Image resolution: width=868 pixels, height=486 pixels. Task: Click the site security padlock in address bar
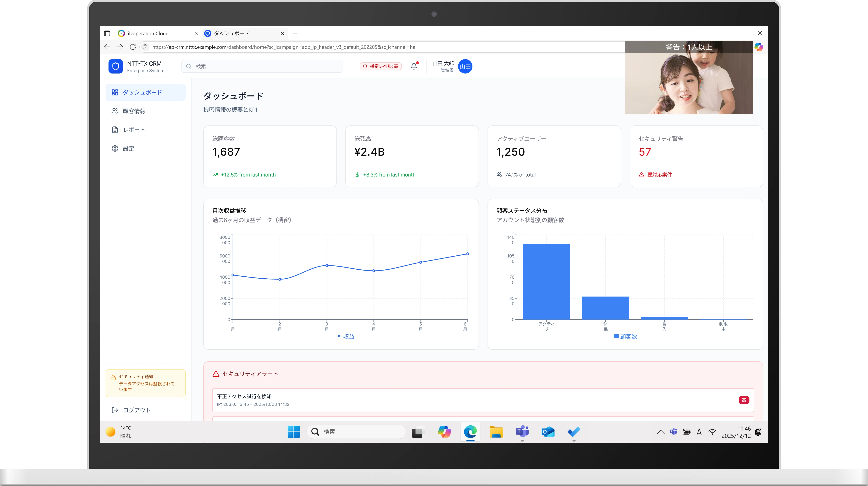(x=145, y=47)
